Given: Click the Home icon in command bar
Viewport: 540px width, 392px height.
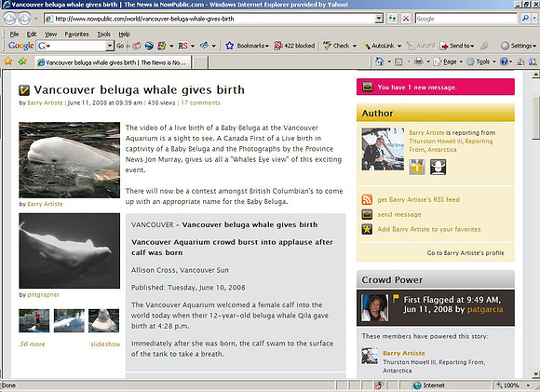Looking at the screenshot, I should tap(379, 61).
